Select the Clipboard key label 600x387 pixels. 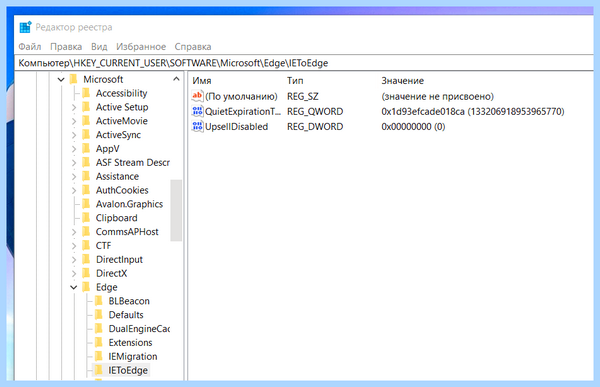(116, 218)
